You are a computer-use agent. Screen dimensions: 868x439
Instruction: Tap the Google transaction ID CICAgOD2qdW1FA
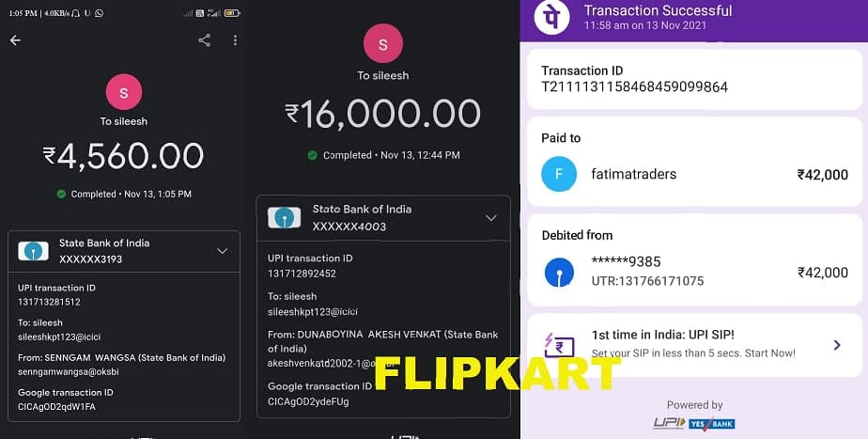point(56,407)
